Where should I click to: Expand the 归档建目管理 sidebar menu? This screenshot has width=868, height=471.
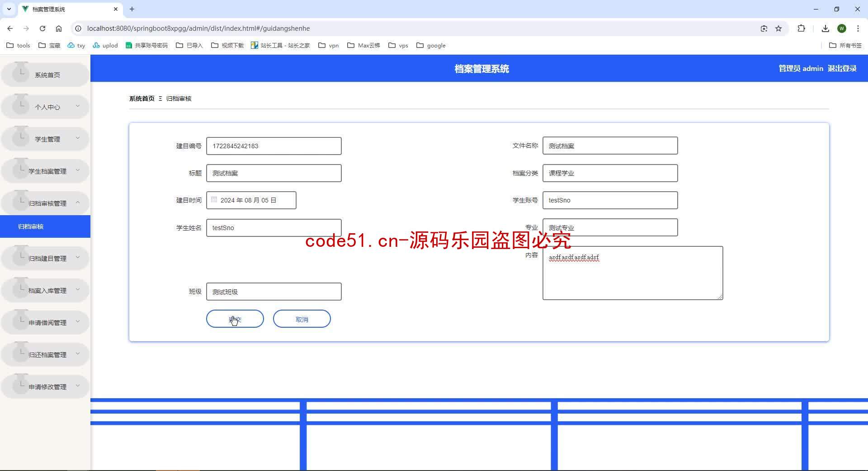point(45,259)
